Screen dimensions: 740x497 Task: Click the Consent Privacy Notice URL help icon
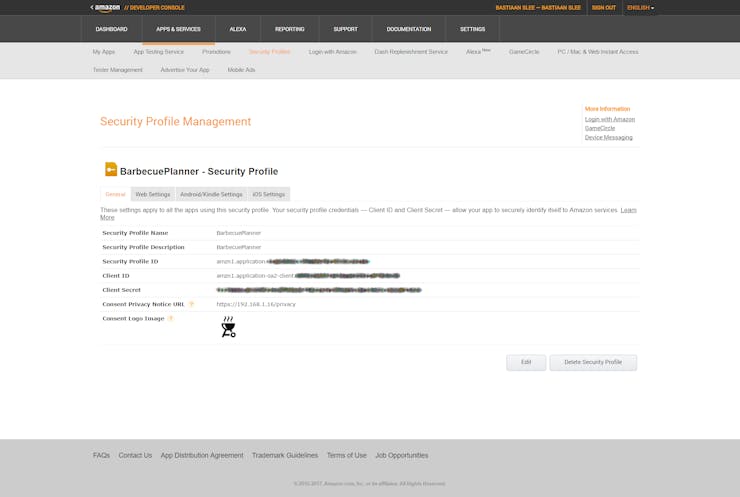191,304
